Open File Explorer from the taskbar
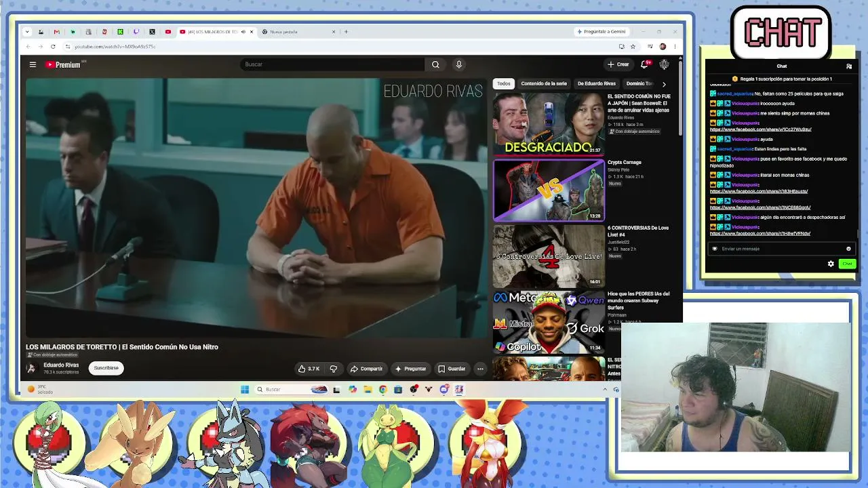 tap(368, 389)
